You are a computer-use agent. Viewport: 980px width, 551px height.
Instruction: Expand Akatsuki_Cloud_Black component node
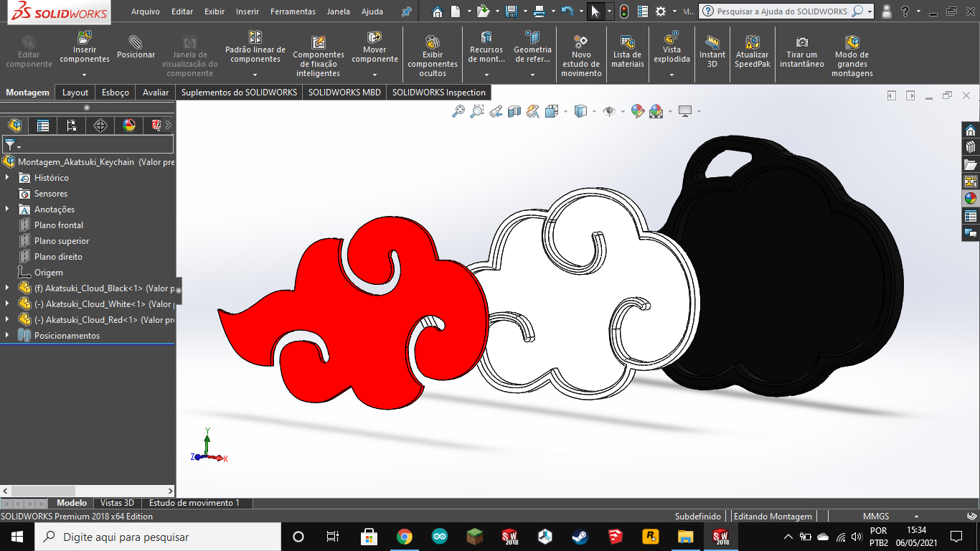coord(7,288)
